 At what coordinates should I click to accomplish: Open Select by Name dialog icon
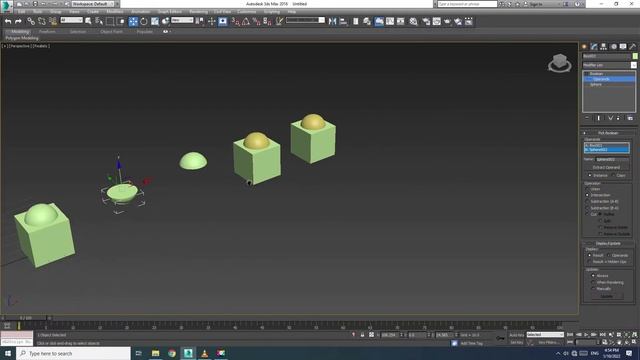tap(99, 22)
